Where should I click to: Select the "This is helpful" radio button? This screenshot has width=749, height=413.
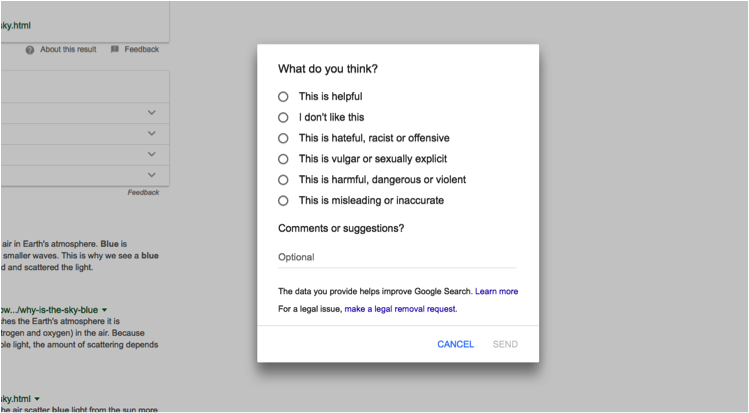coord(283,96)
